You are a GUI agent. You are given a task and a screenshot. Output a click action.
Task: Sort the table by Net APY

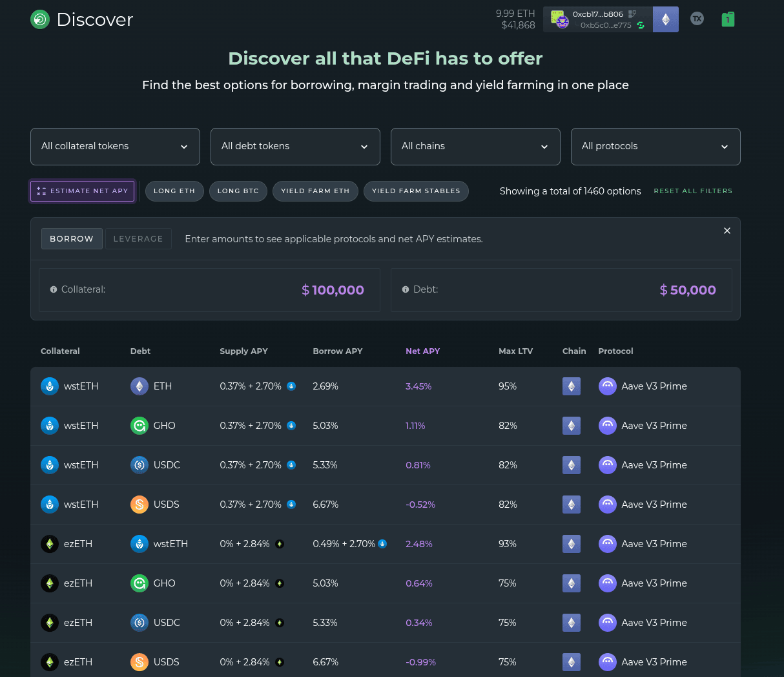point(422,351)
